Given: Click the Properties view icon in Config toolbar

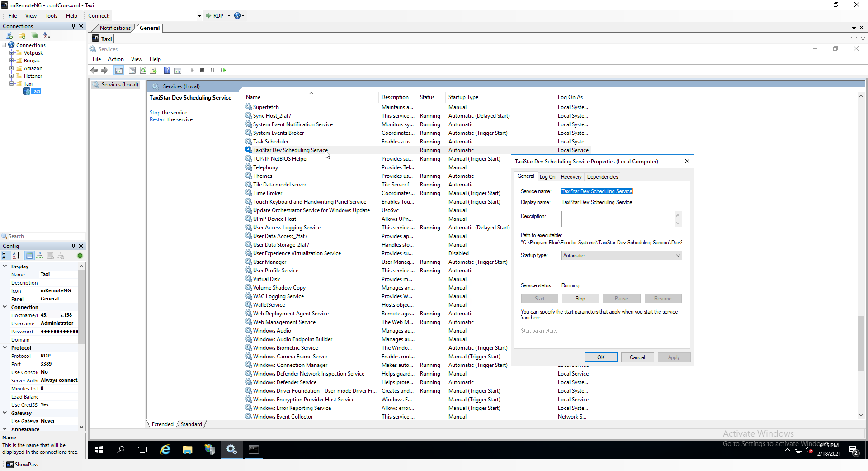Looking at the screenshot, I should pos(29,256).
